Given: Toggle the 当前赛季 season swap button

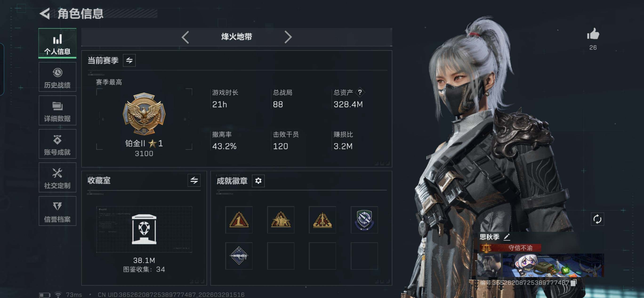Looking at the screenshot, I should [129, 60].
